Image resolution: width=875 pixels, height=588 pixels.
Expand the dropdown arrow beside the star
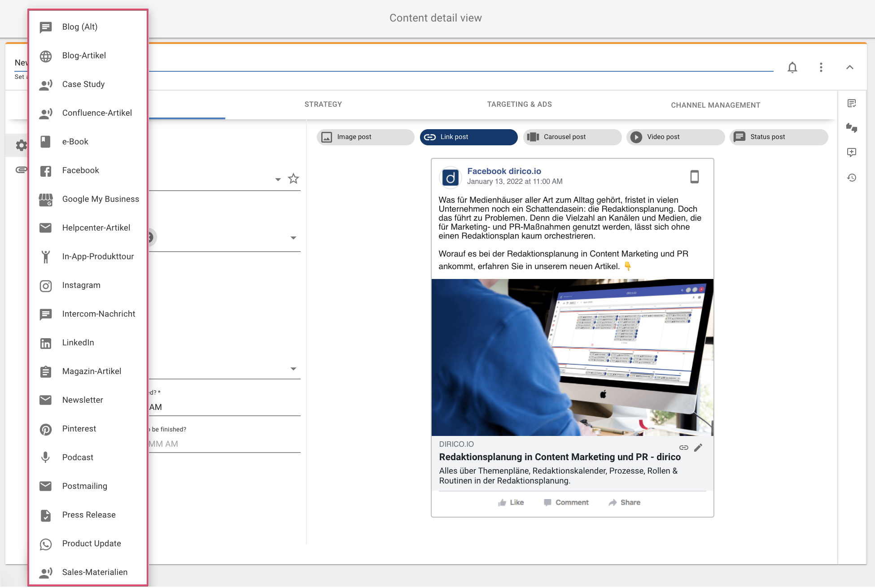tap(278, 179)
